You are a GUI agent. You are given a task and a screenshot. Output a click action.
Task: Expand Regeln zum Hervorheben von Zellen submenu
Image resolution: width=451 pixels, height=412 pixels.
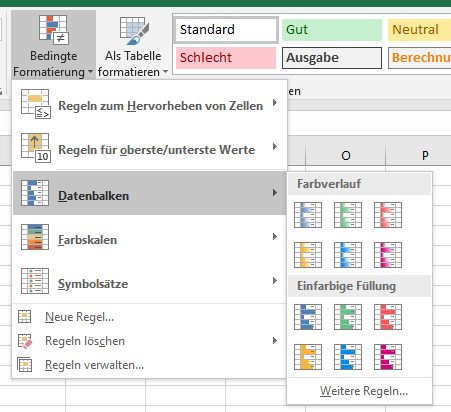pos(150,104)
